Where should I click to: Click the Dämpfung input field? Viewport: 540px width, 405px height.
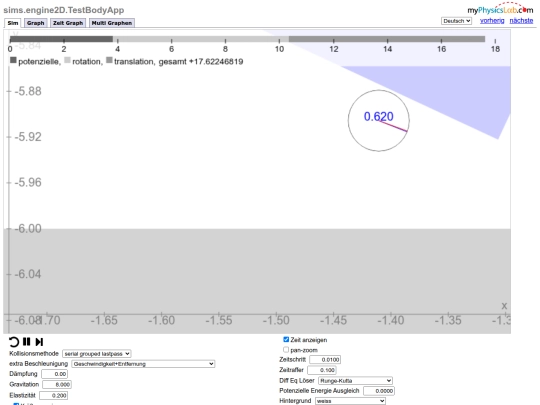(x=54, y=374)
